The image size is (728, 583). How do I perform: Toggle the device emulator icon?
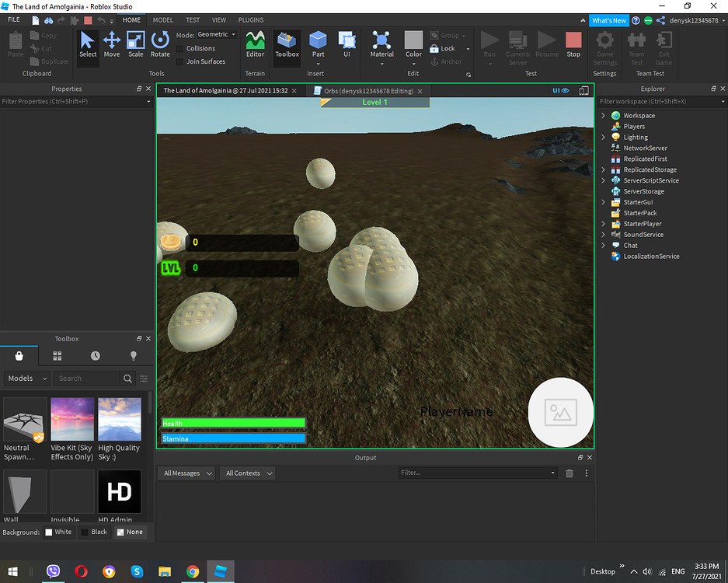coord(583,91)
